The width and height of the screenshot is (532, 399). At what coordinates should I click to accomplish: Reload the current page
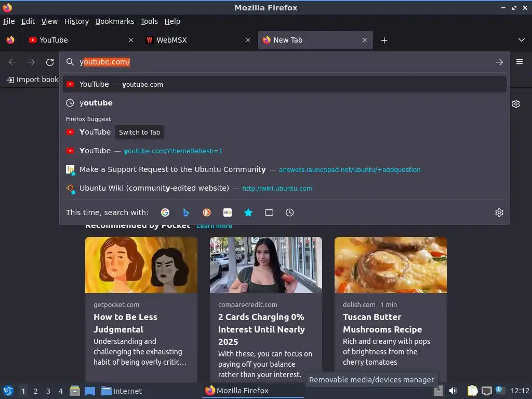(x=50, y=62)
